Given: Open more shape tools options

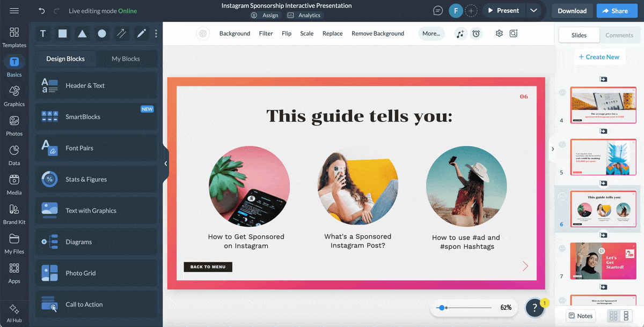Looking at the screenshot, I should (x=156, y=33).
